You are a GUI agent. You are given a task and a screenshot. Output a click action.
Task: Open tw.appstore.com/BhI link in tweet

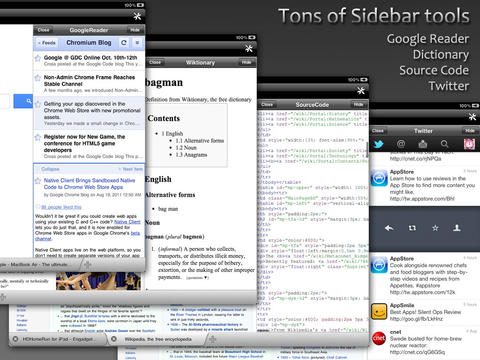click(422, 199)
